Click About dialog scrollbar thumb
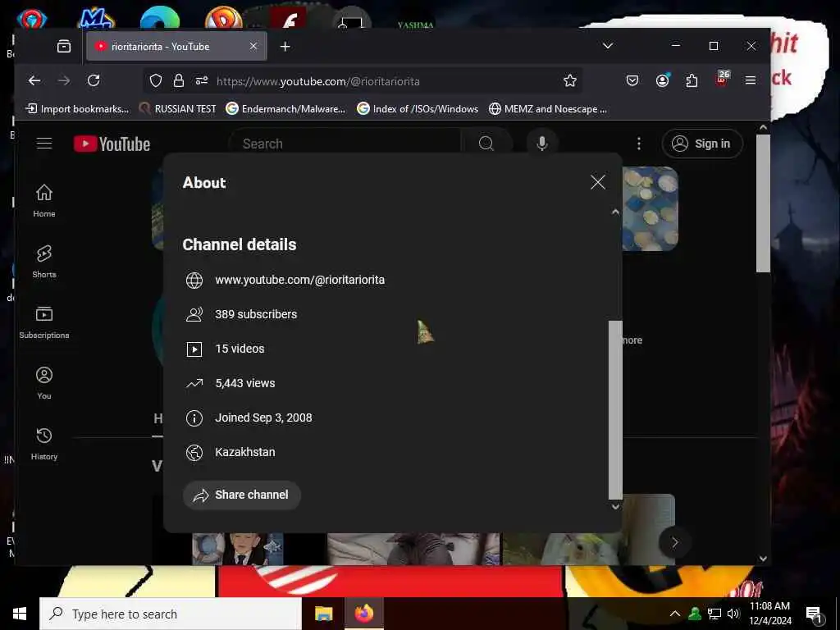This screenshot has width=840, height=630. click(x=615, y=410)
